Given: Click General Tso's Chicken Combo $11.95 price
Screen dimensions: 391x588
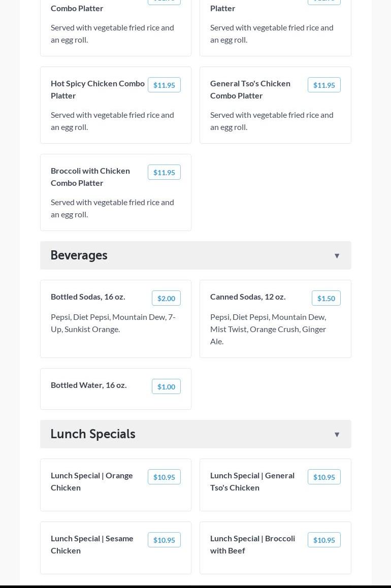Looking at the screenshot, I should [x=324, y=85].
